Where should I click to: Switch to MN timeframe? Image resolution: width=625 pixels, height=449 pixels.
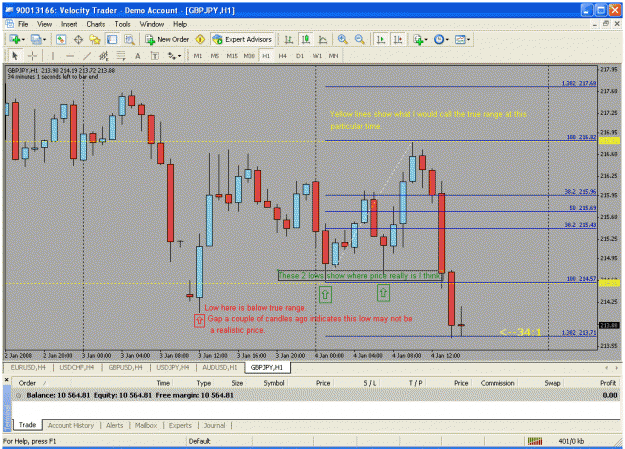tap(333, 56)
